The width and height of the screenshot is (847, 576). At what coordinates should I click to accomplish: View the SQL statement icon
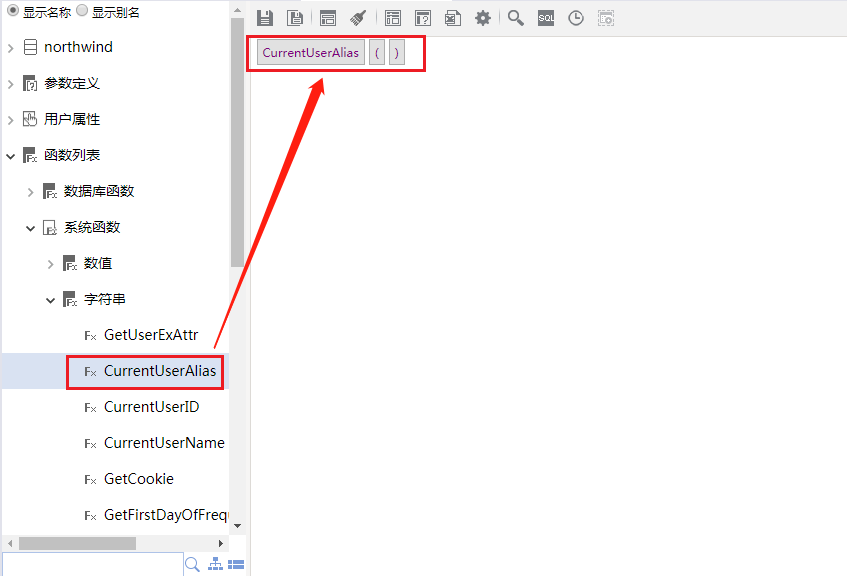pyautogui.click(x=546, y=18)
